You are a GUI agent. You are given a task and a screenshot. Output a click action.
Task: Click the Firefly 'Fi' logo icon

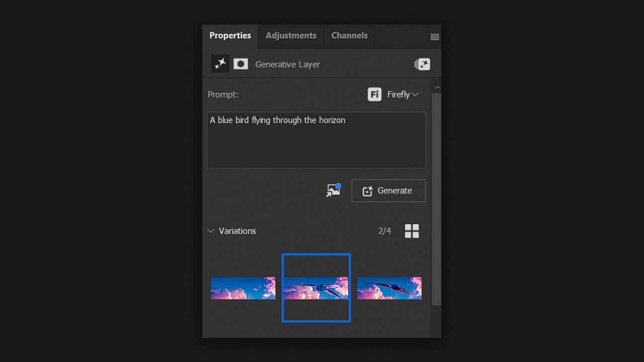click(x=374, y=95)
